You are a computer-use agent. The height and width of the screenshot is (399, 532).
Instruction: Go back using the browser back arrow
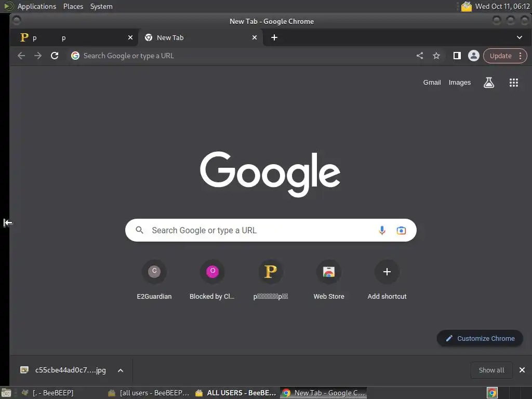(21, 56)
